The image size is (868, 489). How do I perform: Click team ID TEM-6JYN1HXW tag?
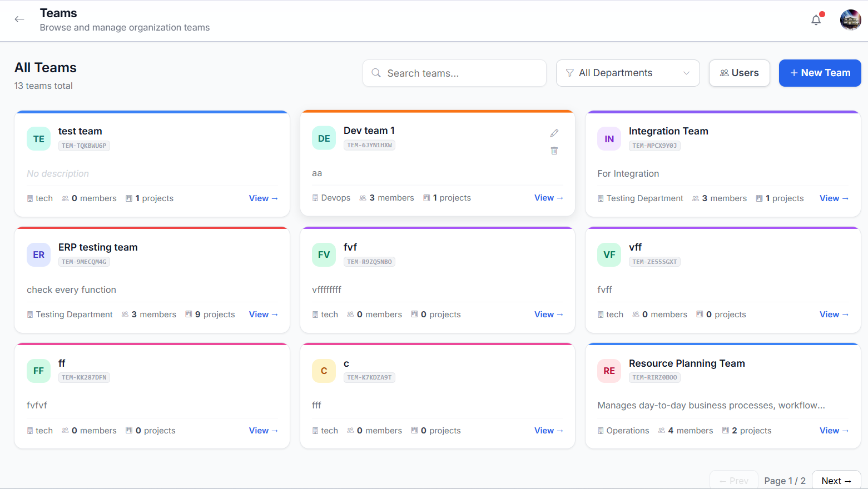click(x=369, y=145)
